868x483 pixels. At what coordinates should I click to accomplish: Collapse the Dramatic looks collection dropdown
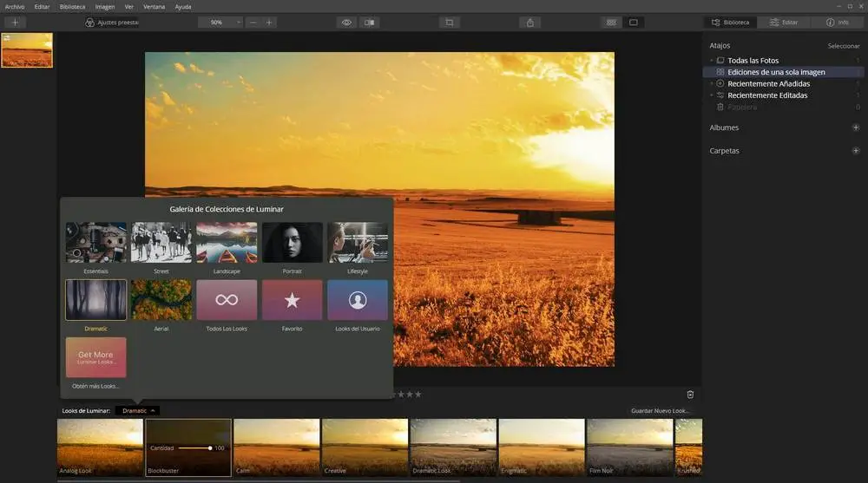pyautogui.click(x=139, y=410)
